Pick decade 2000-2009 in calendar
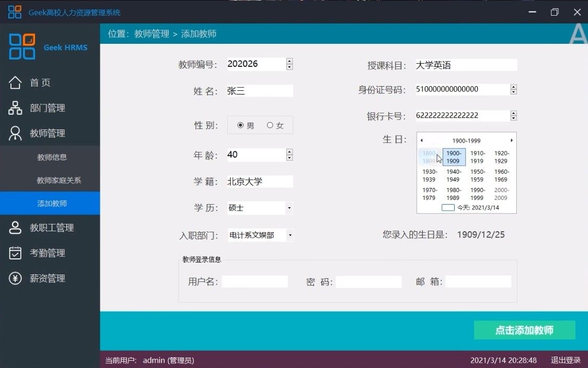This screenshot has height=368, width=588. click(501, 194)
